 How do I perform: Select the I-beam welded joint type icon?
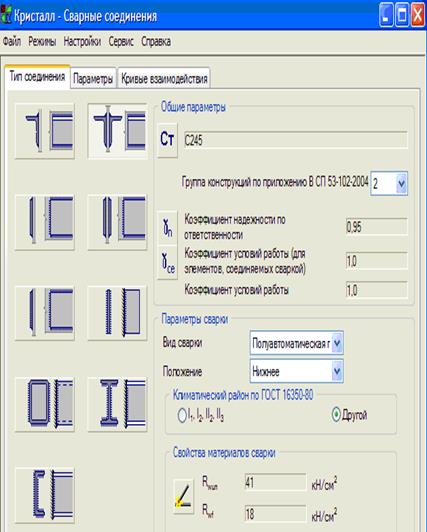(118, 404)
